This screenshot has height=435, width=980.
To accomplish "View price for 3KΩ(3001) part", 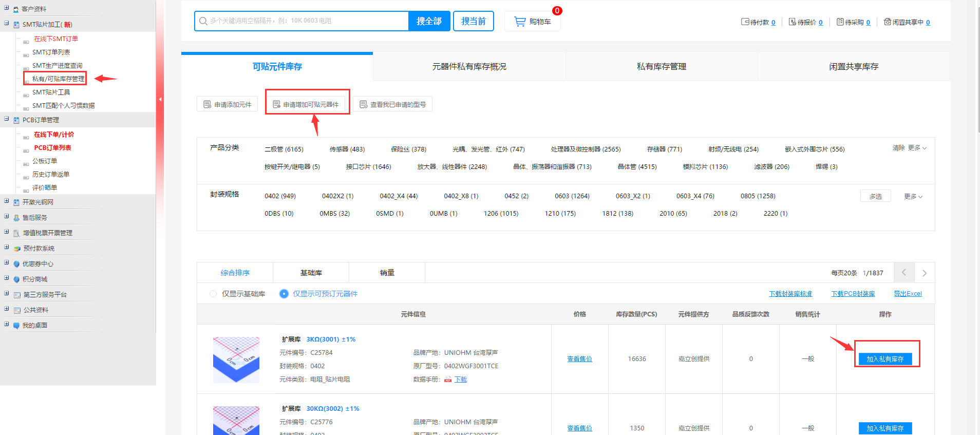I will 579,359.
